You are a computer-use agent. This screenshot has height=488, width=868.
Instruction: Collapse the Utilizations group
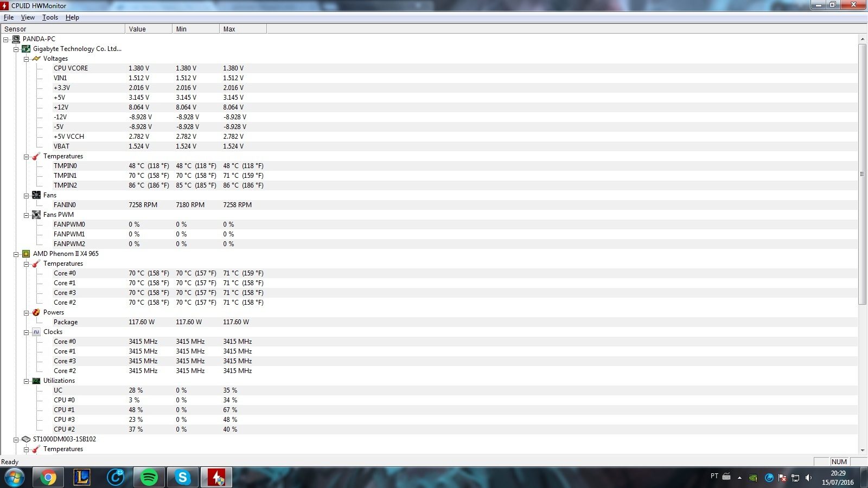pyautogui.click(x=26, y=381)
